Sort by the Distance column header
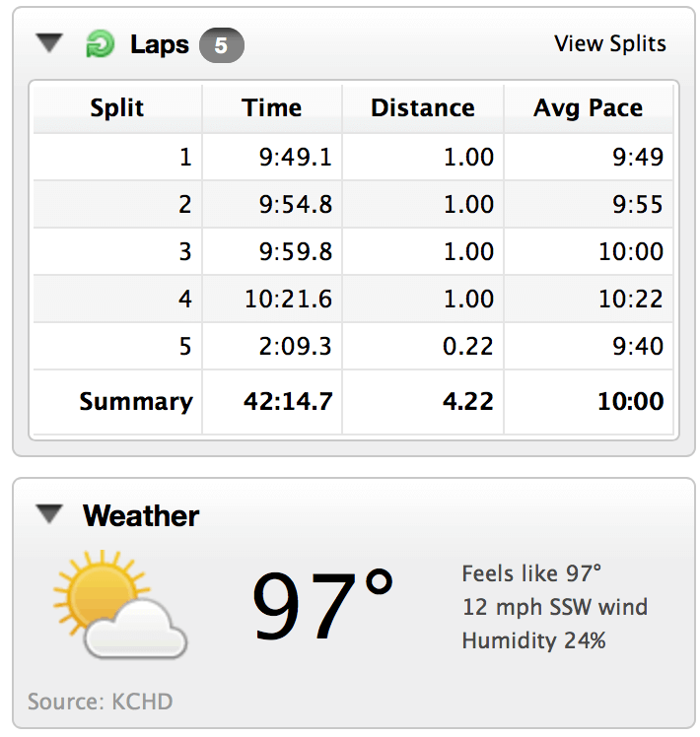700x737 pixels. (x=422, y=108)
